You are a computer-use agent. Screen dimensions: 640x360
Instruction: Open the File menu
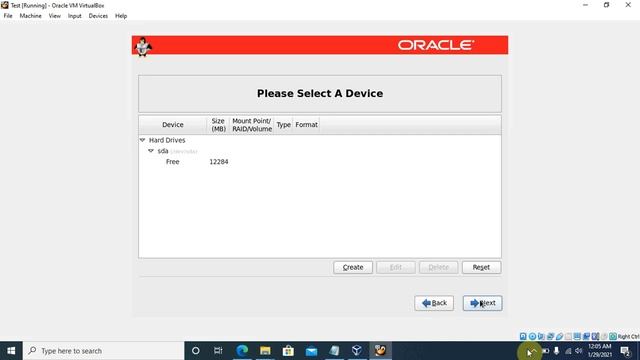(8, 16)
